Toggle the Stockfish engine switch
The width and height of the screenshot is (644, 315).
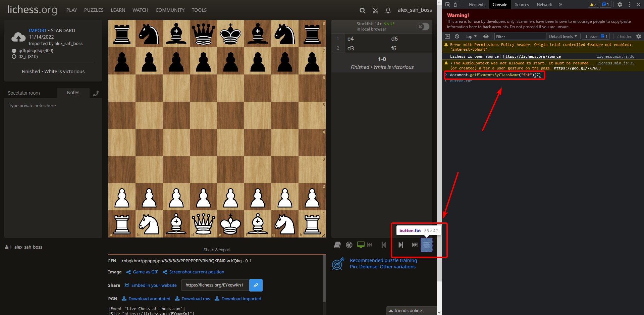tap(423, 27)
